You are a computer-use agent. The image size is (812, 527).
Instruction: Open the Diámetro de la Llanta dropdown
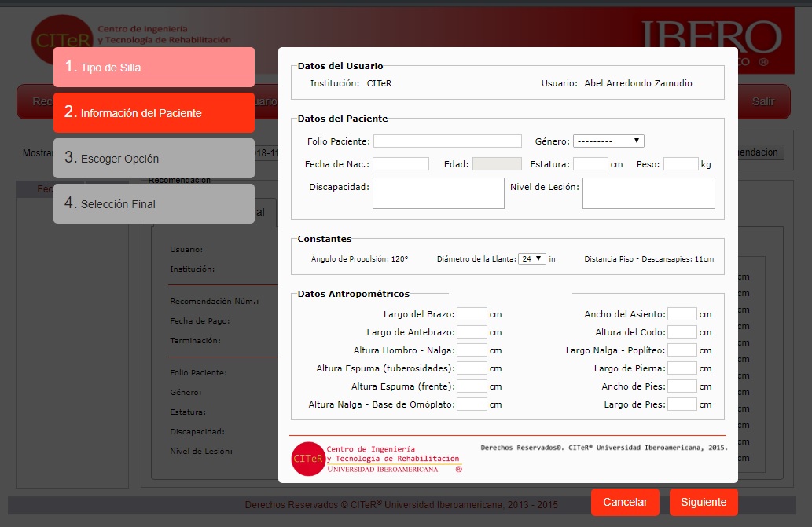click(532, 258)
